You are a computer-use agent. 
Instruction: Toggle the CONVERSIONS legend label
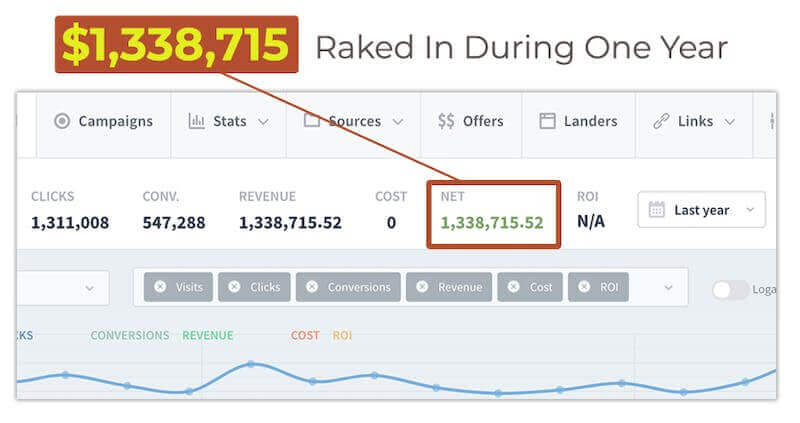(x=130, y=335)
